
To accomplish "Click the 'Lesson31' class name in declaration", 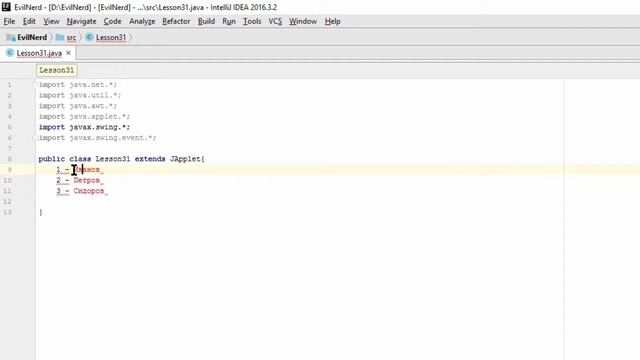I will [x=113, y=159].
